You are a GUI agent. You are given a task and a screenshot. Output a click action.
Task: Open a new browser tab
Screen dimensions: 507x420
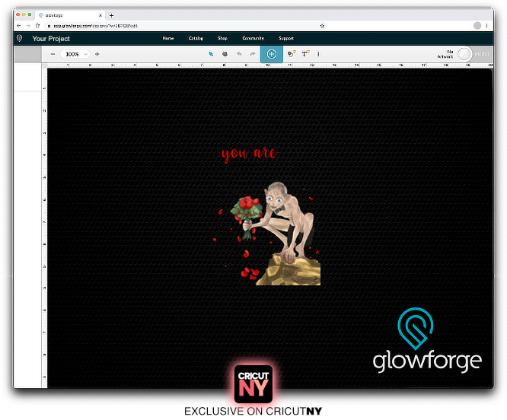(x=112, y=15)
